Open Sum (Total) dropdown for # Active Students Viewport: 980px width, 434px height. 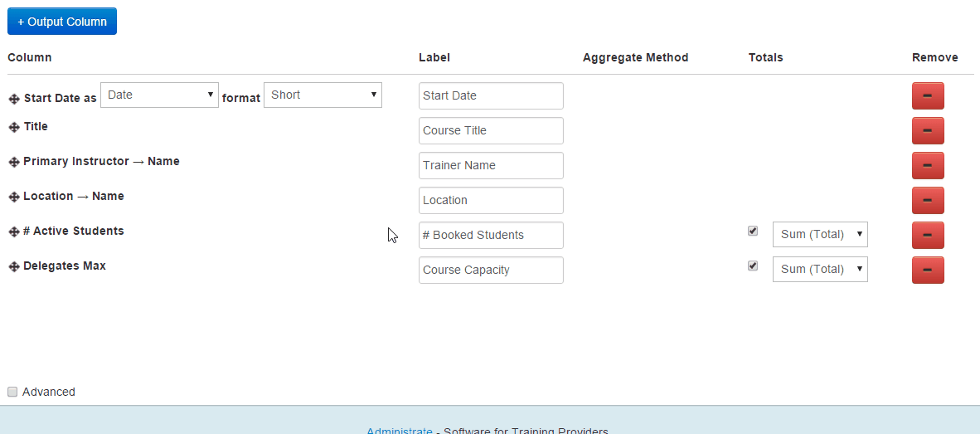(x=820, y=235)
